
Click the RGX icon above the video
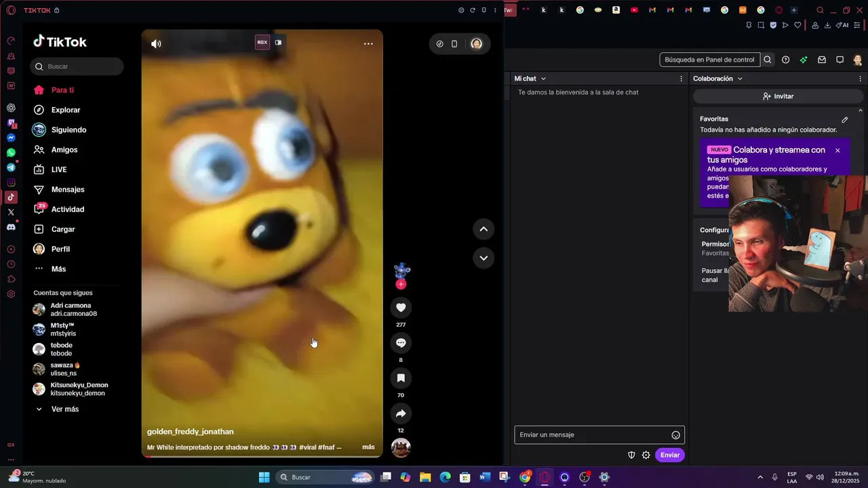262,42
